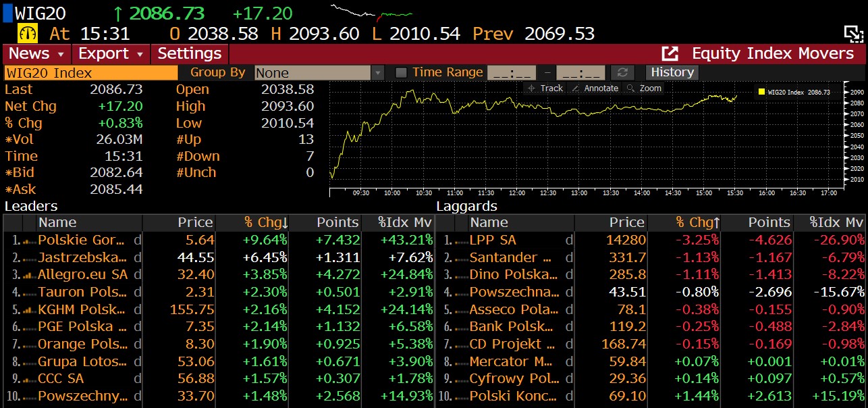
Task: Click the Vol value 26.03M
Action: click(x=119, y=139)
